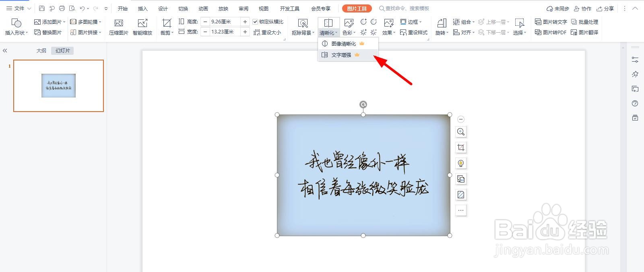Click the replace picture (替换图片) button
Screen dimensions: 644x272
point(48,32)
